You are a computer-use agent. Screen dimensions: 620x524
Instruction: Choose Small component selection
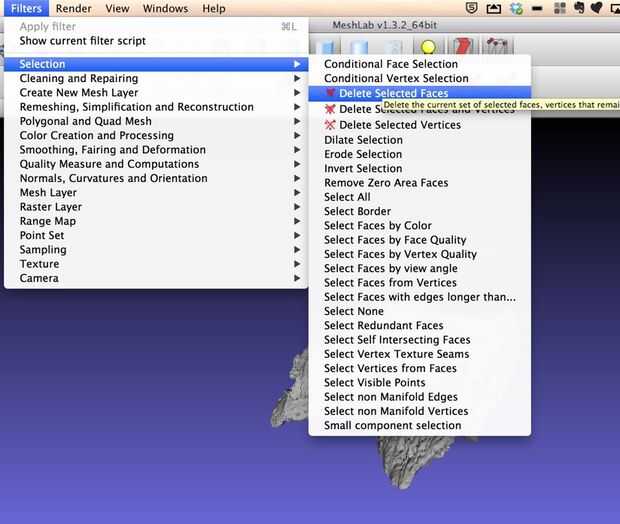tap(420, 426)
